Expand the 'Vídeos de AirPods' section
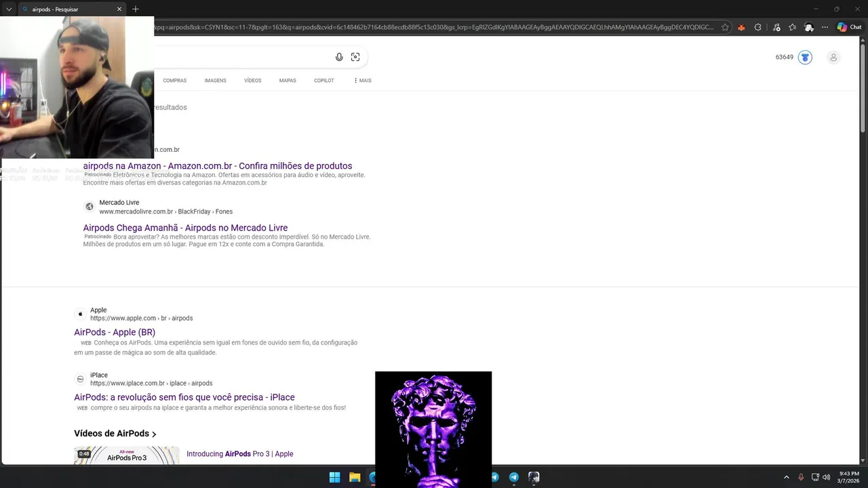The height and width of the screenshot is (488, 868). [x=115, y=434]
